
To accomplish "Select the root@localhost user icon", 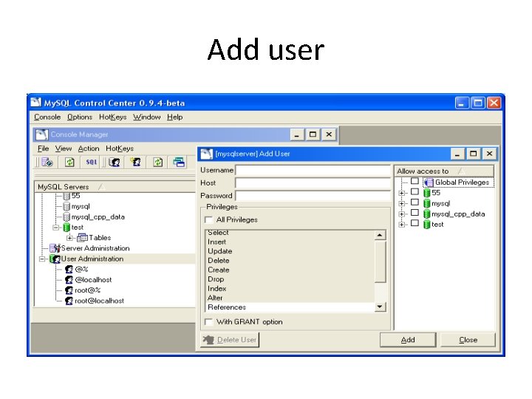I will tap(69, 301).
